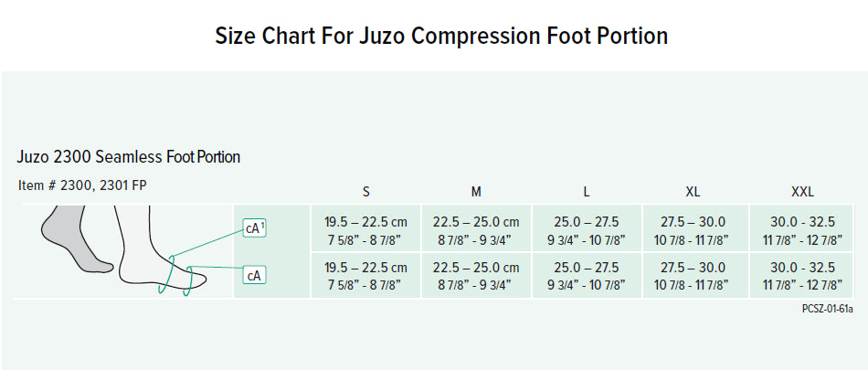This screenshot has width=868, height=370.
Task: Select cA1 row size S cell
Action: (x=366, y=230)
